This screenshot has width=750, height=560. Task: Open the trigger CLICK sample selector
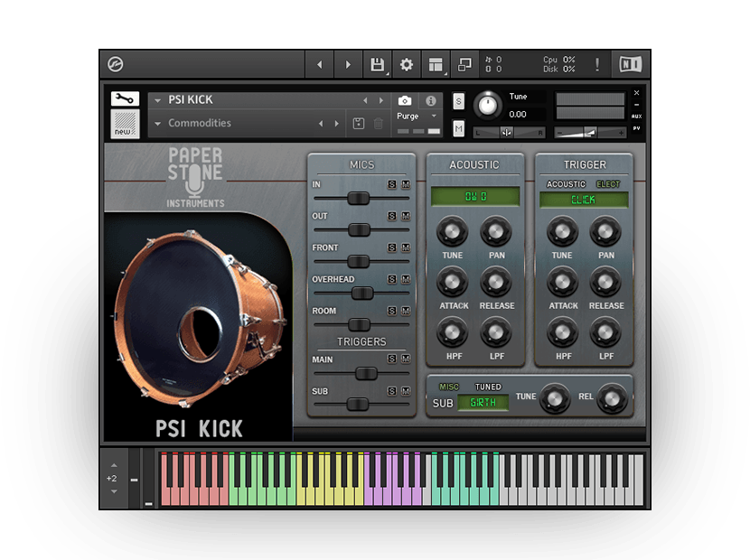coord(584,200)
